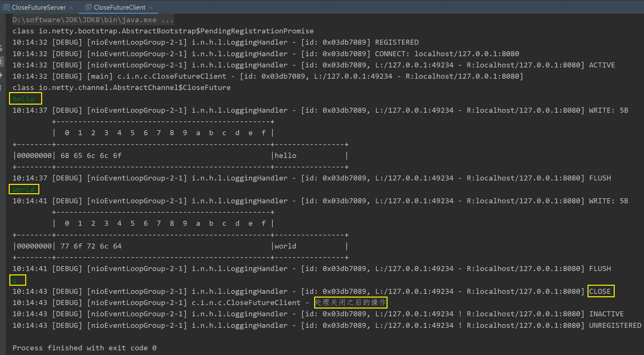Click the green 'q' console input
This screenshot has height=355, width=644.
click(x=15, y=280)
